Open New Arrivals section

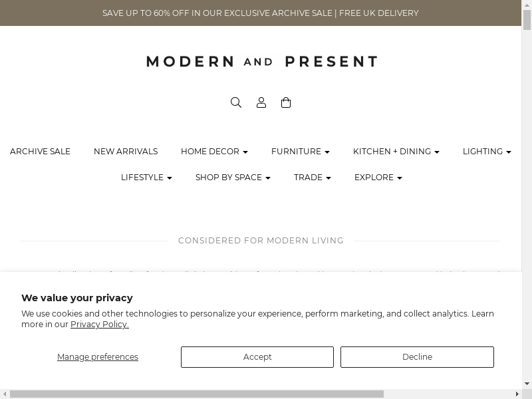point(126,152)
